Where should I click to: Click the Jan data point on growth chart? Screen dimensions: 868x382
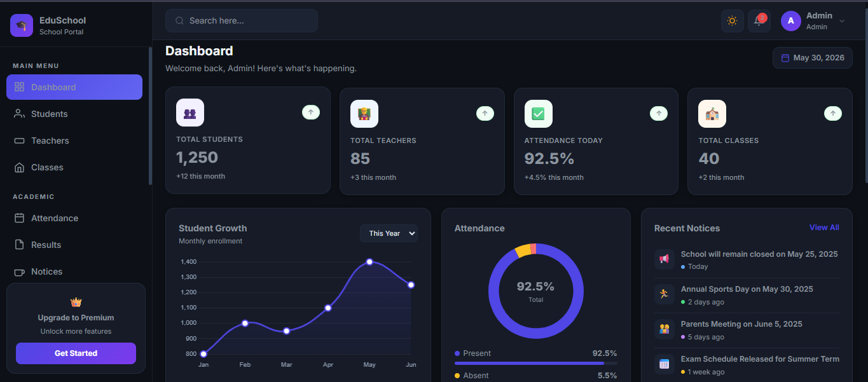click(203, 354)
